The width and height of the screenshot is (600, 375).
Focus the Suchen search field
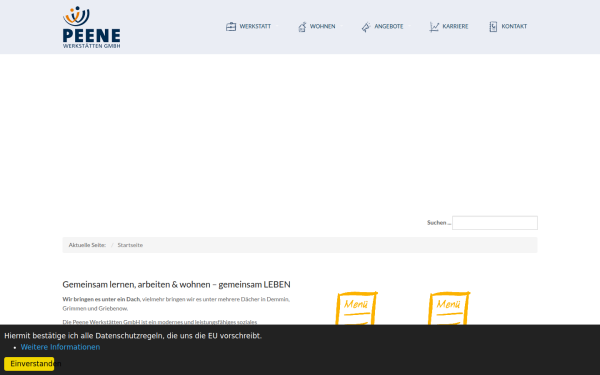tap(495, 223)
